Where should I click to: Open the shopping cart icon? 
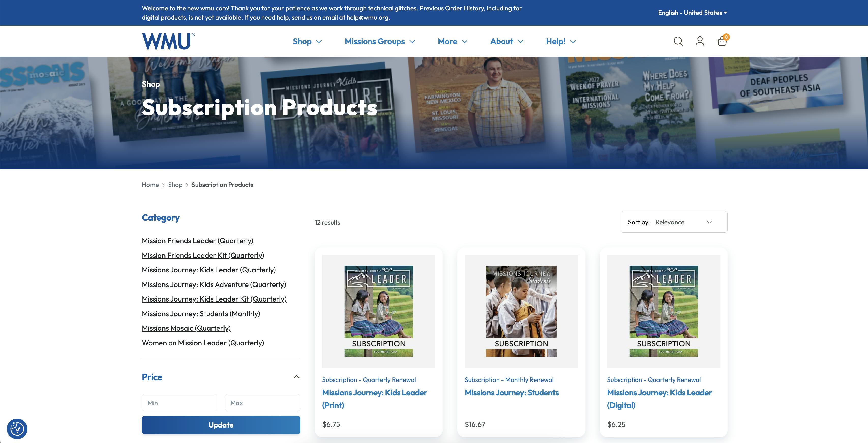click(x=722, y=41)
